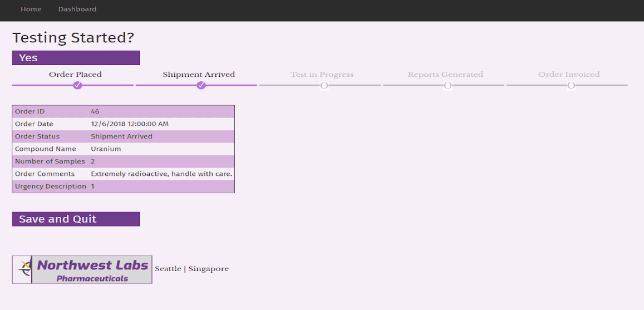Select the Order Invoiced step label
This screenshot has width=644, height=310.
coord(569,75)
